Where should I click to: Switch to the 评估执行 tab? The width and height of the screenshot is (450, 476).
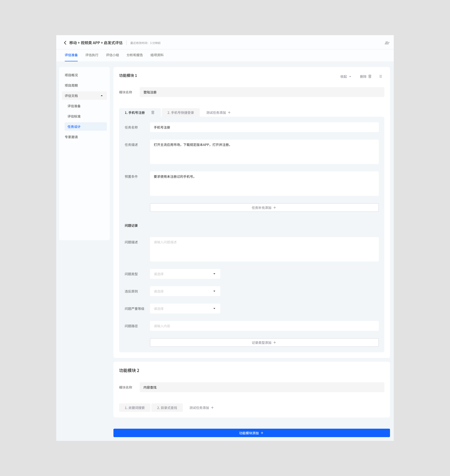(92, 55)
